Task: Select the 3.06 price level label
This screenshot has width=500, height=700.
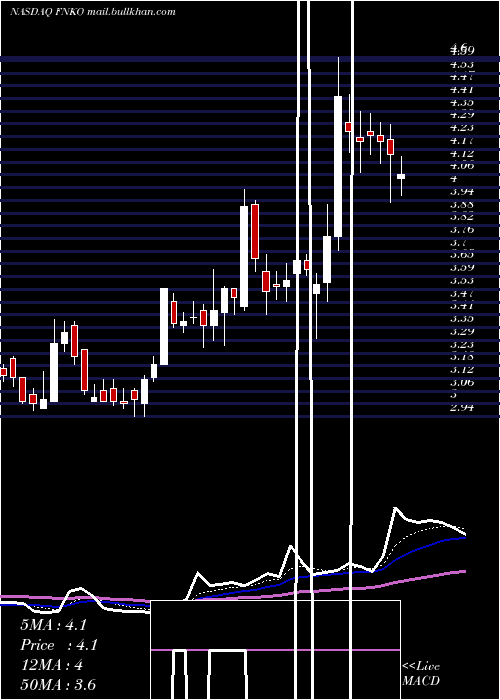Action: [x=462, y=382]
